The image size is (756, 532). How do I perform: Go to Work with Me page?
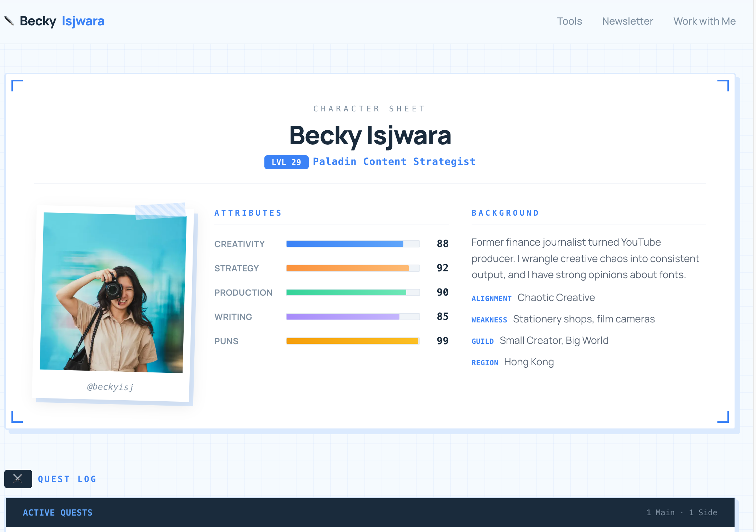704,21
